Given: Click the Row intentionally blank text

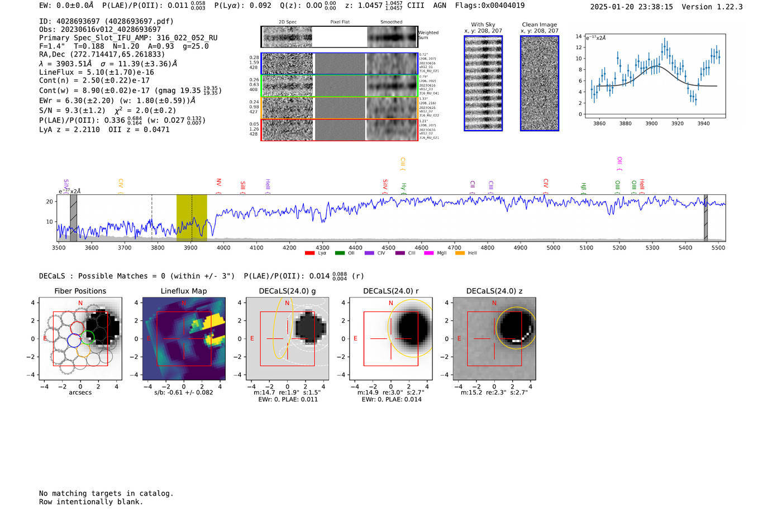Looking at the screenshot, I should (91, 502).
